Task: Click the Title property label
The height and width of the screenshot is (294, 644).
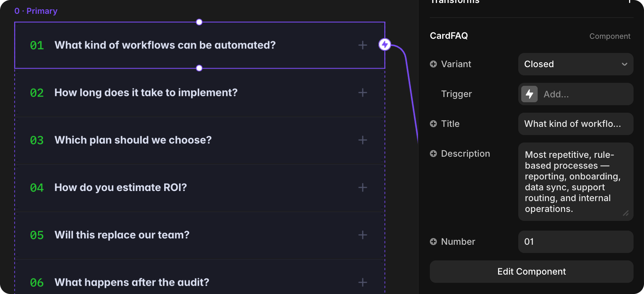Action: pyautogui.click(x=450, y=124)
